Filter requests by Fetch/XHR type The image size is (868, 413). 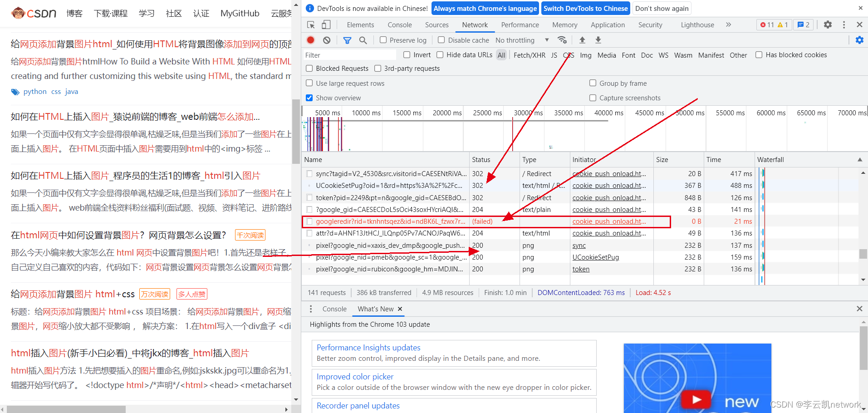(530, 55)
